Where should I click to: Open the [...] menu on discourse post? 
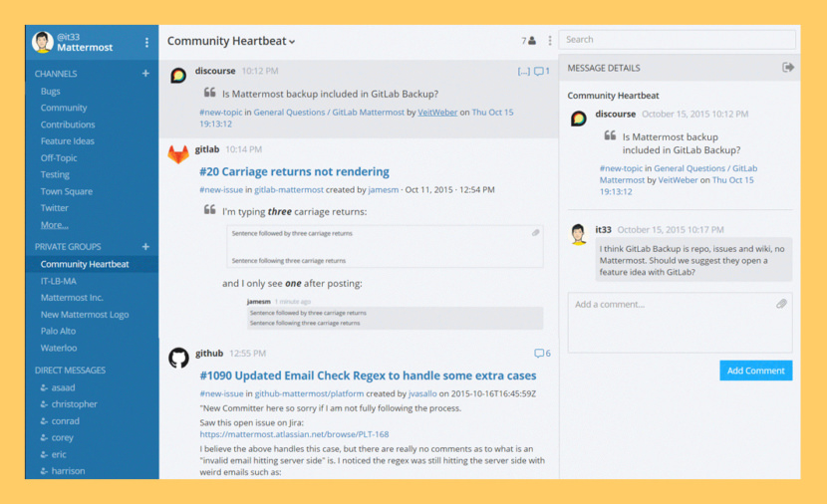coord(523,71)
